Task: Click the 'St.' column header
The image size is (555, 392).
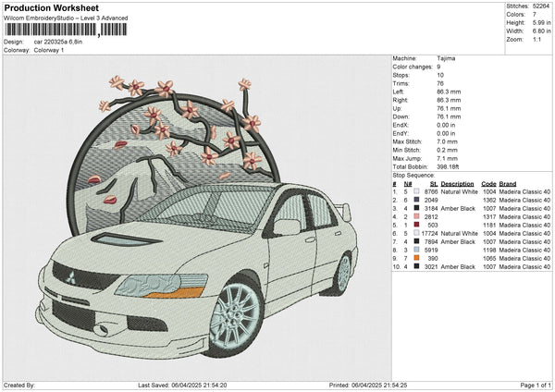Action: (434, 184)
